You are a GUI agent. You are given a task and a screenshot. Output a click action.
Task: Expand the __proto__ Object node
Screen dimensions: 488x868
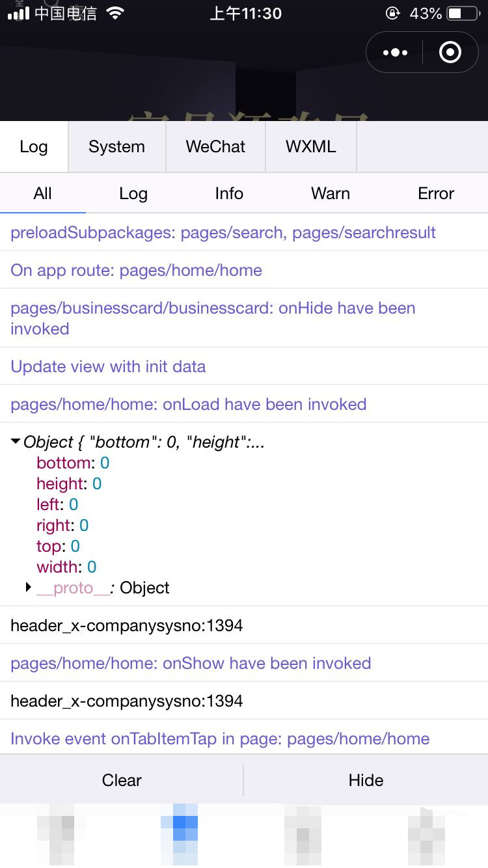point(28,588)
